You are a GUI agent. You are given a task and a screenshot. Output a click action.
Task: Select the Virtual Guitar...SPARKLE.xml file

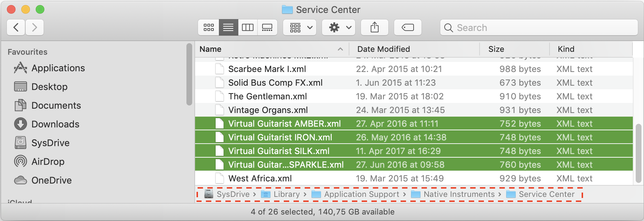(x=414, y=165)
